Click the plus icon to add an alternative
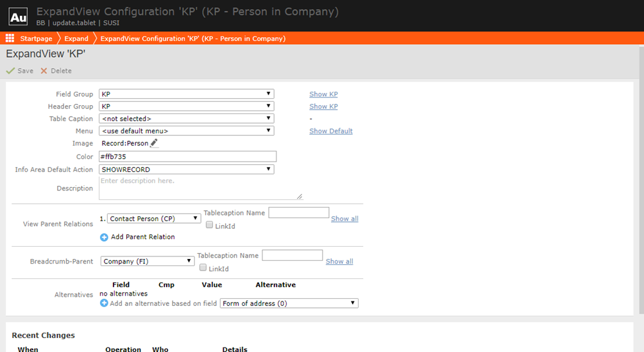Image resolution: width=644 pixels, height=352 pixels. [104, 303]
